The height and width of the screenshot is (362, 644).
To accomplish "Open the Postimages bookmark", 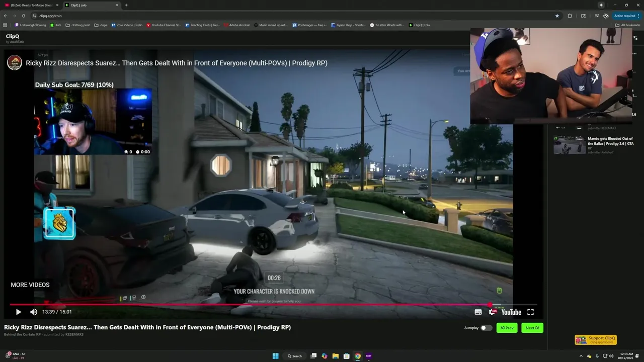I will tap(310, 25).
